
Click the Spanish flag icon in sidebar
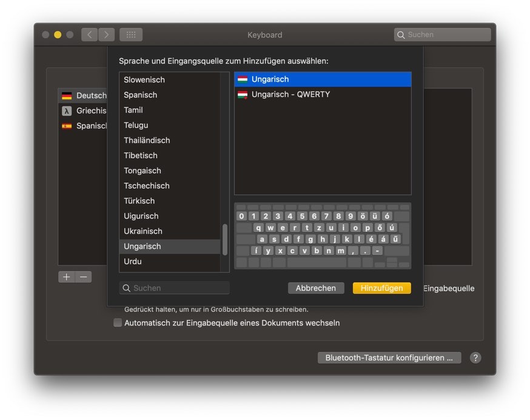(67, 126)
